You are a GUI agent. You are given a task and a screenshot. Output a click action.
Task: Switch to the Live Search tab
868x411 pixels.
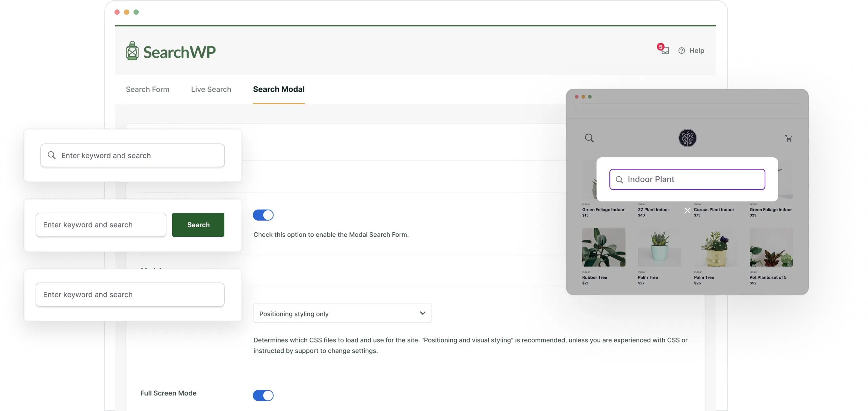[211, 89]
